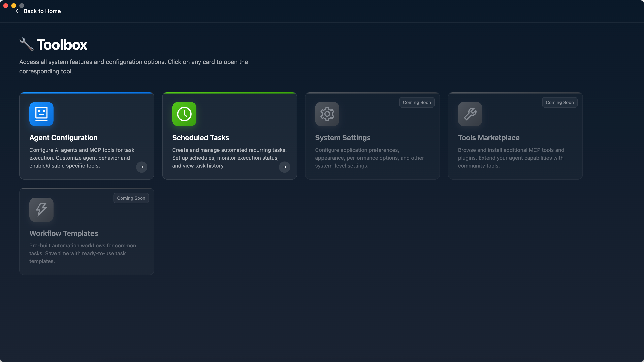Click Coming Soon badge on Workflow Templates
The image size is (644, 362).
131,198
